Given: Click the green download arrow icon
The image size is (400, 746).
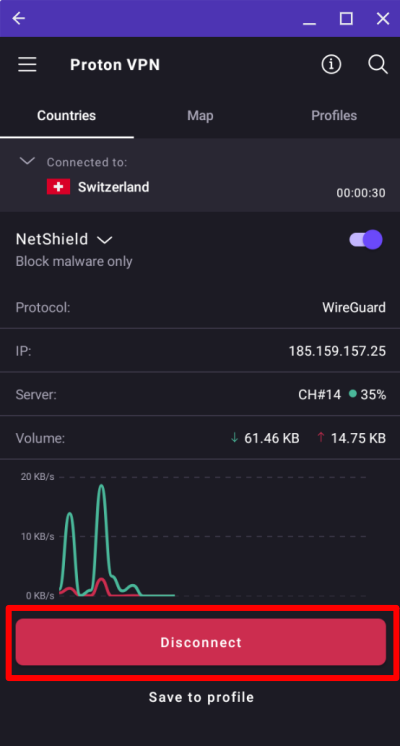Looking at the screenshot, I should pos(234,438).
